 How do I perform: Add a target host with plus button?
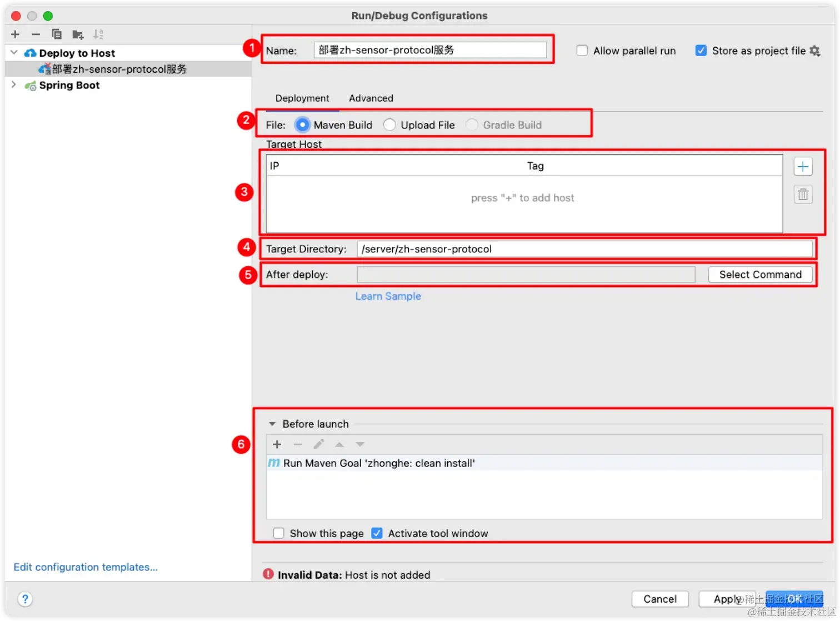coord(803,166)
